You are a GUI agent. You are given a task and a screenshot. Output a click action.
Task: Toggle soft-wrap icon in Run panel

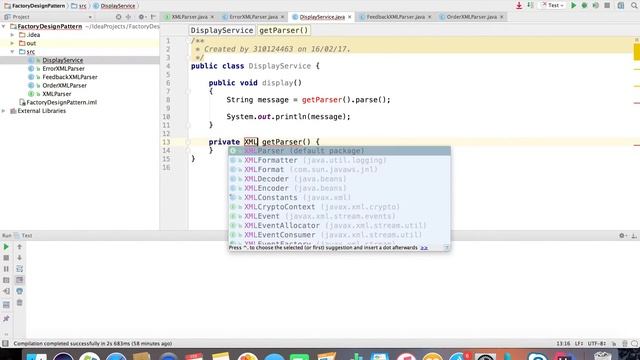click(x=19, y=269)
